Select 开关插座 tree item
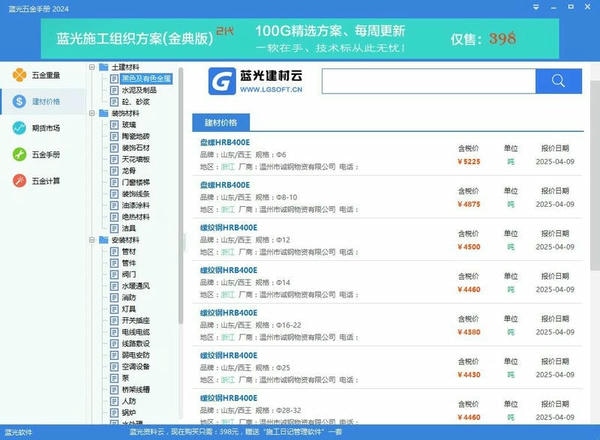 click(136, 320)
